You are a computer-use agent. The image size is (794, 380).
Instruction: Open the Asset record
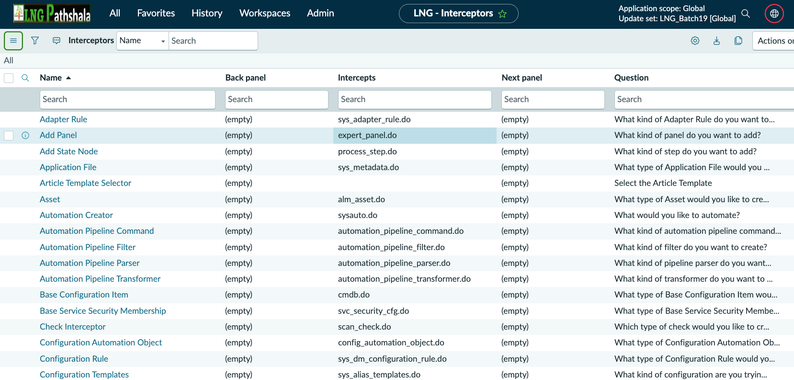(x=50, y=199)
